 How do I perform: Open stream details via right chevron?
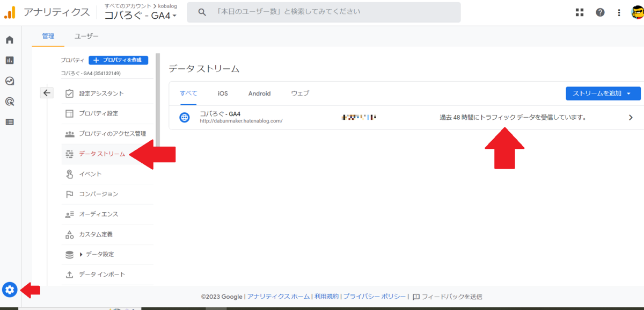pyautogui.click(x=631, y=117)
